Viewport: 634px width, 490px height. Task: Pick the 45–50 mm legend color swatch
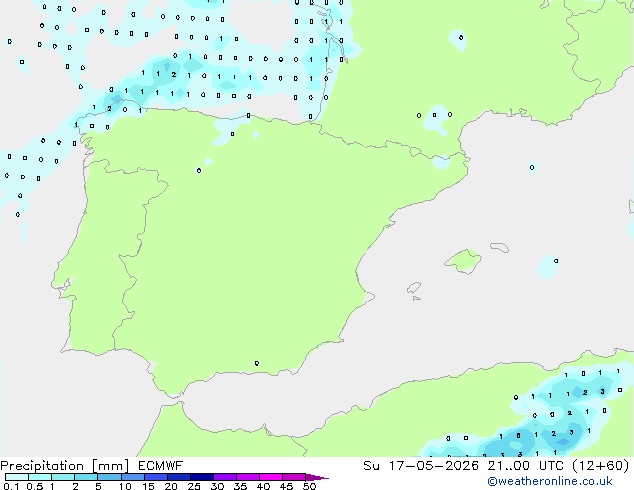point(294,477)
